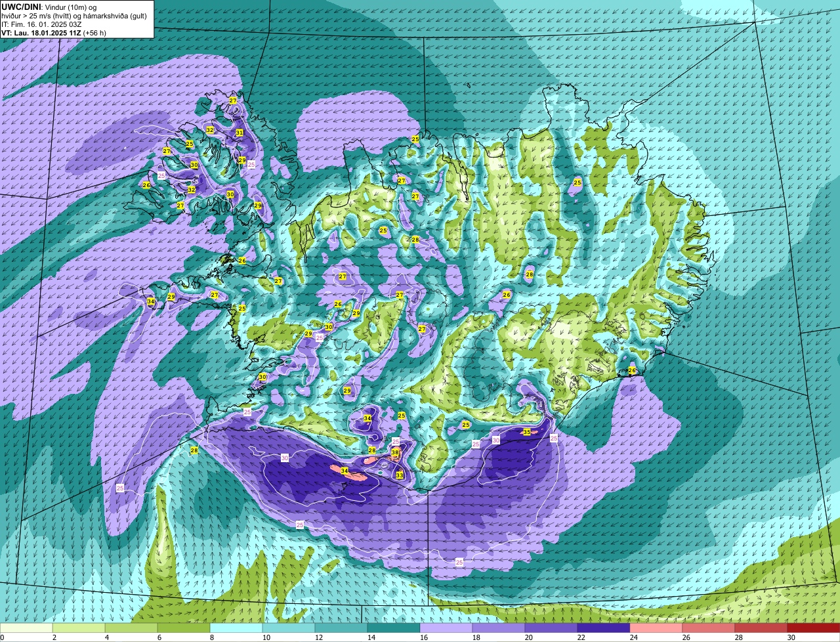This screenshot has height=642, width=840.
Task: Click the tick label '24' on the color scale
Action: [x=634, y=637]
